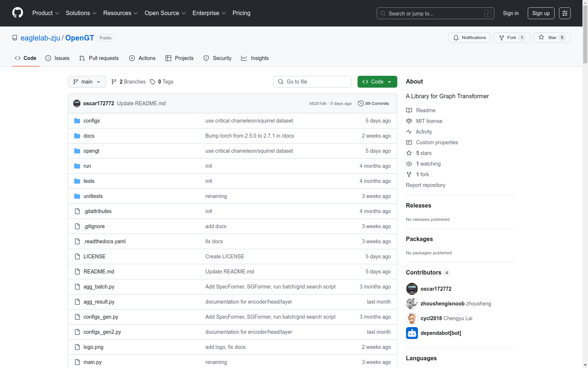This screenshot has width=588, height=368.
Task: Click the 89 Commits link
Action: 373,103
